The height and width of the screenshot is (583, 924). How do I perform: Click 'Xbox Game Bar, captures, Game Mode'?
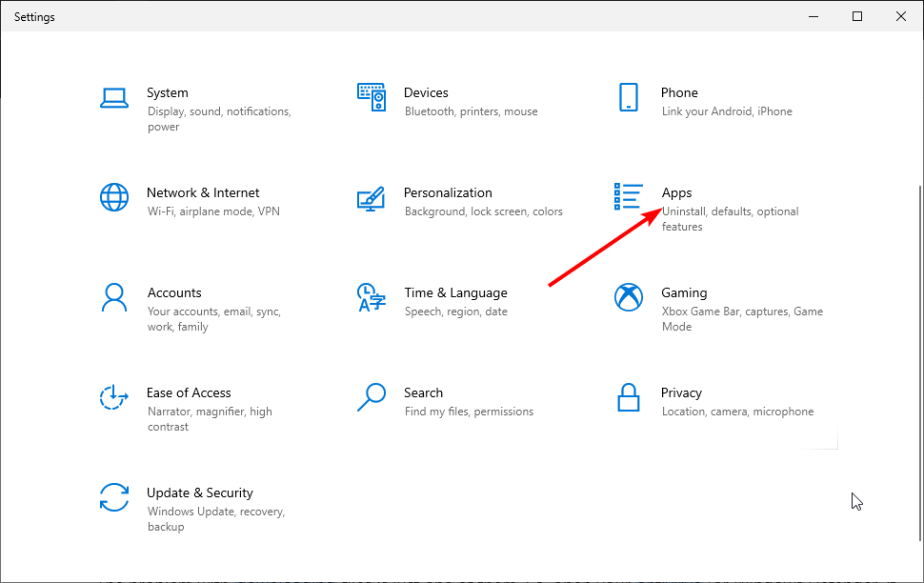point(742,319)
